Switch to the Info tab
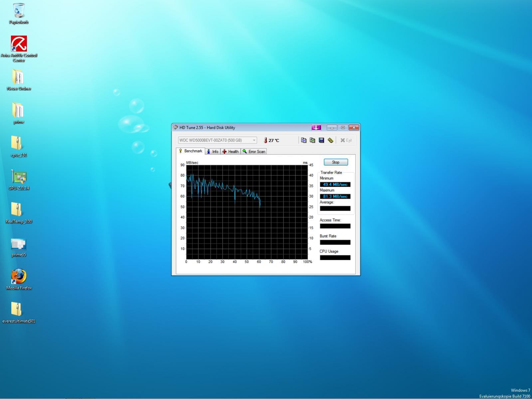Screen dimensions: 532x399 tap(213, 151)
